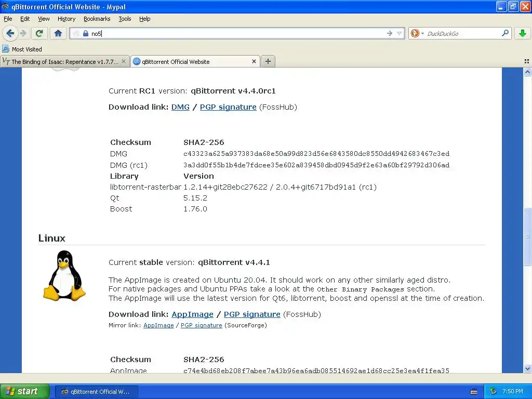Open the Bookmarks menu
Viewport: 532px width, 399px height.
(97, 19)
